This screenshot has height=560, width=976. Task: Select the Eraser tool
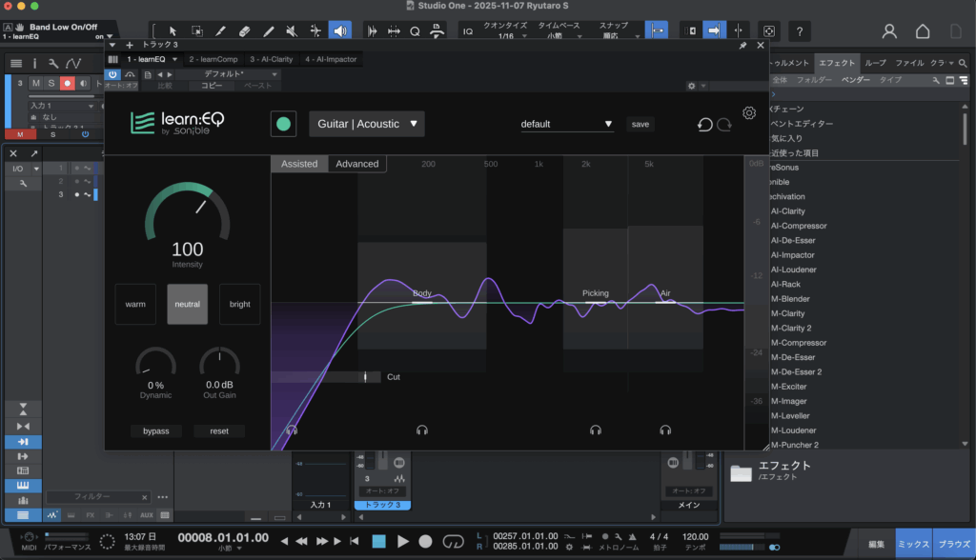pos(244,31)
